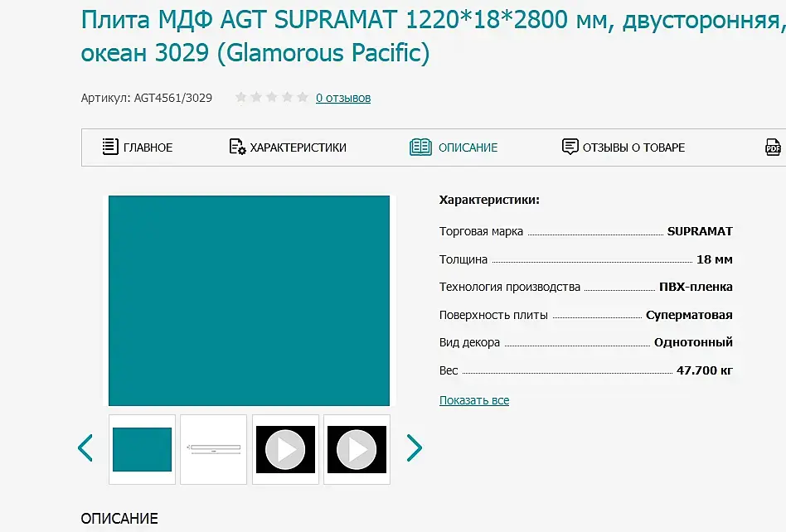Click the thickness value 18 мм
The width and height of the screenshot is (786, 532).
(x=715, y=259)
